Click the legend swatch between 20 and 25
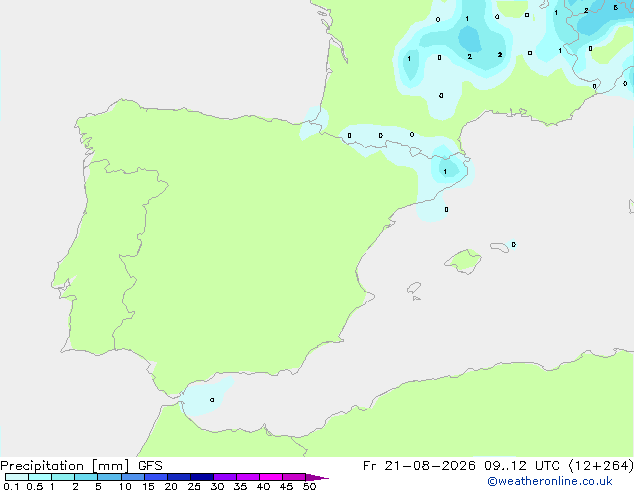The height and width of the screenshot is (490, 634). pyautogui.click(x=179, y=477)
